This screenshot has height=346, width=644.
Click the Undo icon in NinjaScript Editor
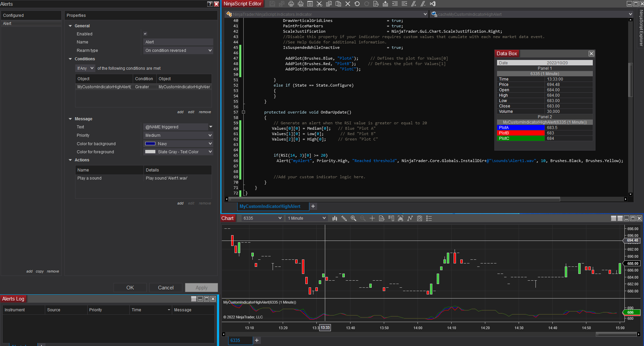coord(357,4)
